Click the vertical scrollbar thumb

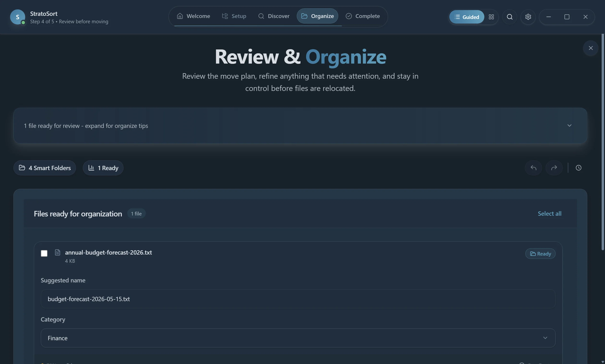coord(603,142)
